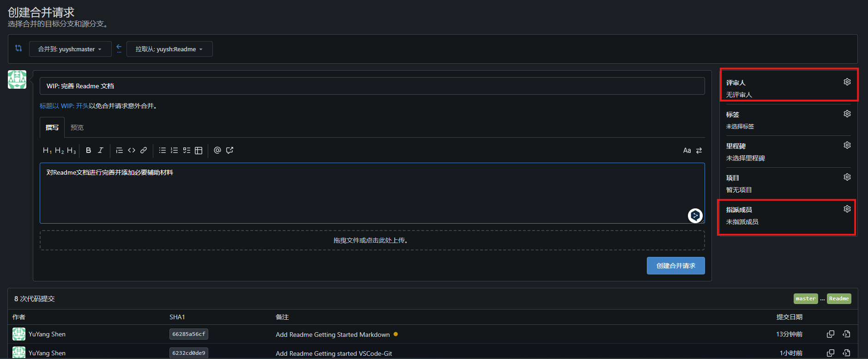868x359 pixels.
Task: Click the 作者 column header
Action: coord(19,317)
